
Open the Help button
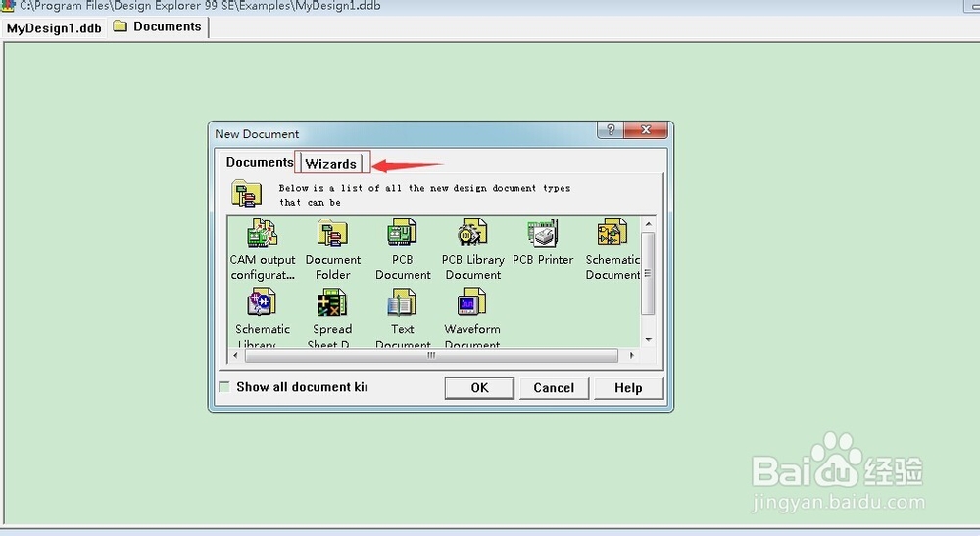(628, 387)
